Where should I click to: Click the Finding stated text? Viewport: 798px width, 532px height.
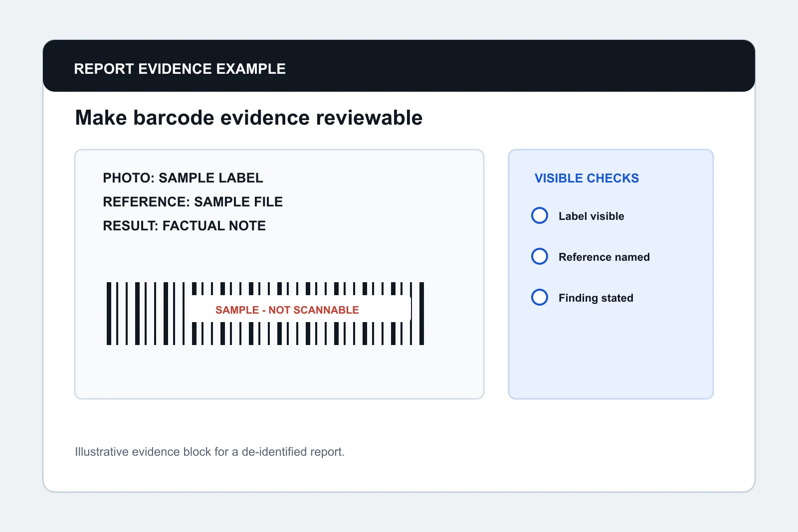tap(596, 298)
